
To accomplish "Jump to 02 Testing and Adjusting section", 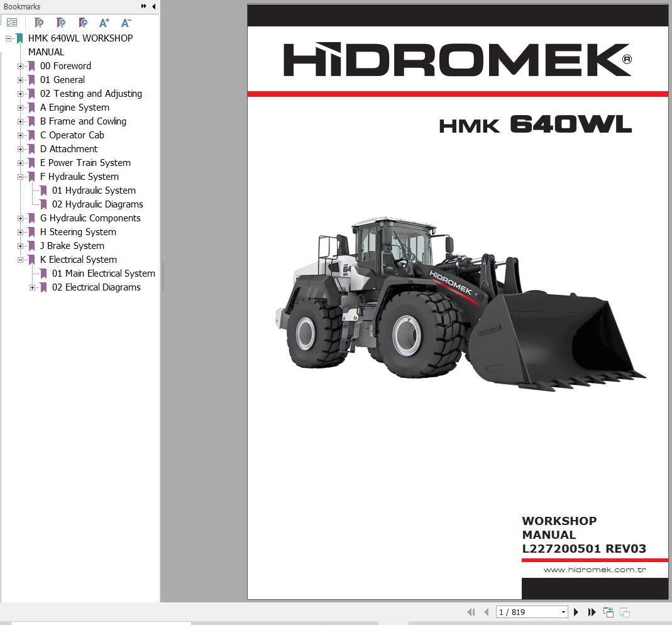I will point(91,94).
